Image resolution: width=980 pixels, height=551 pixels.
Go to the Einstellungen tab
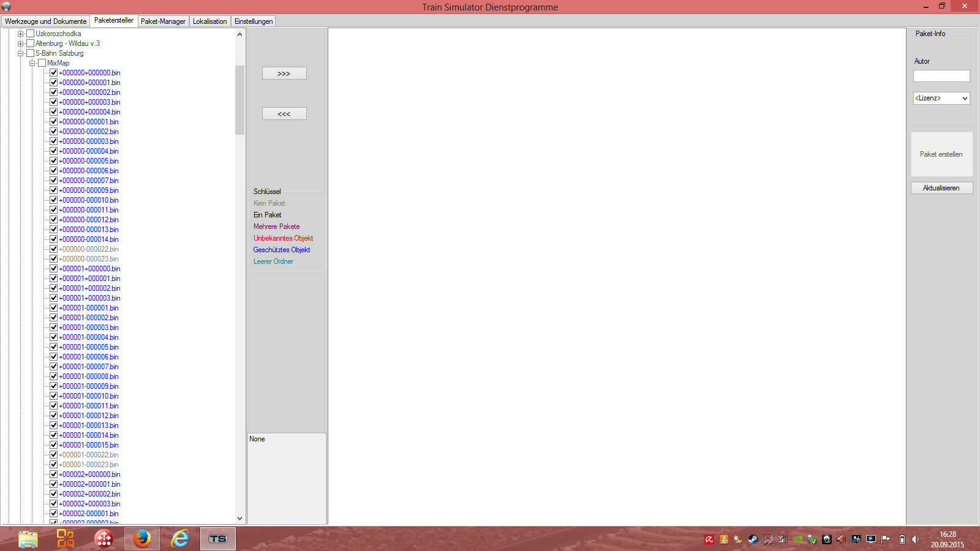[254, 21]
